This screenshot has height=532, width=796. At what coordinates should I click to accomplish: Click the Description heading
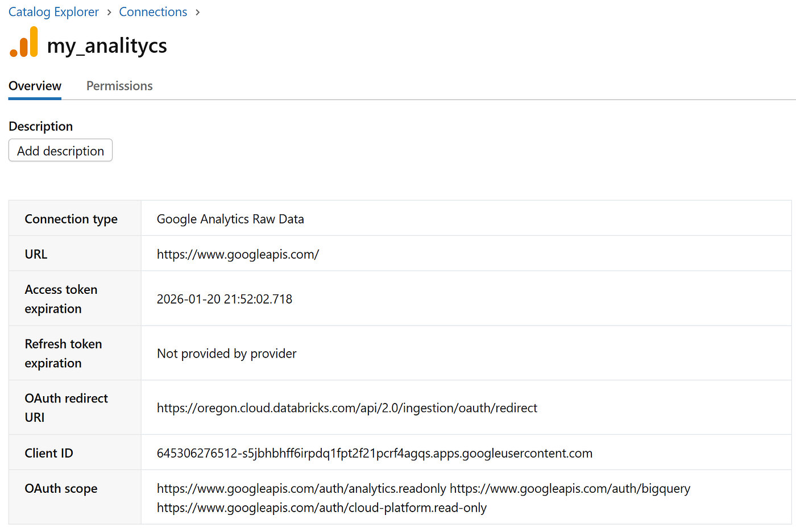[40, 126]
